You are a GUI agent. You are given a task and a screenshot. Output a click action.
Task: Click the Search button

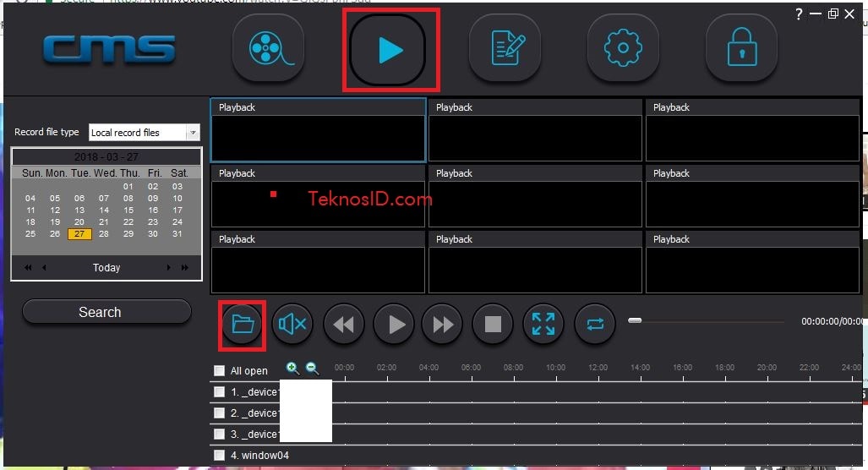tap(106, 312)
